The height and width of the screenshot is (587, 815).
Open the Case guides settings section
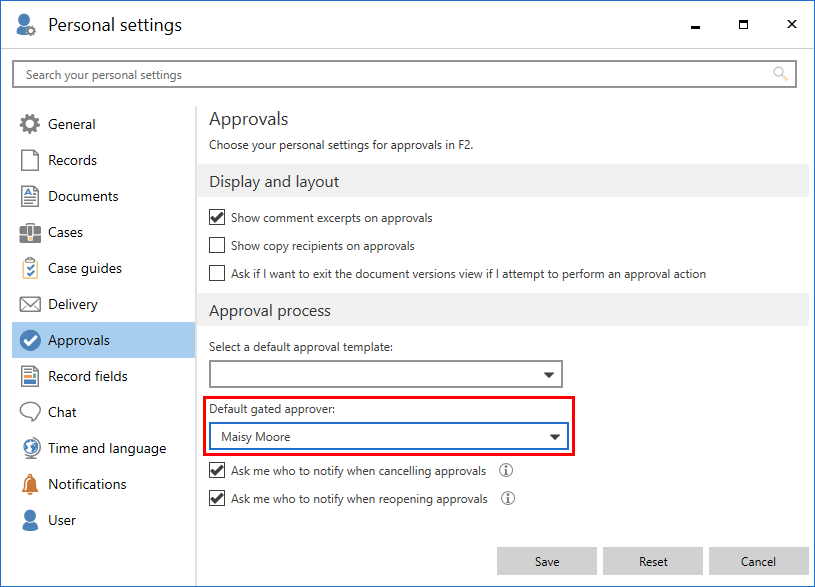(103, 268)
